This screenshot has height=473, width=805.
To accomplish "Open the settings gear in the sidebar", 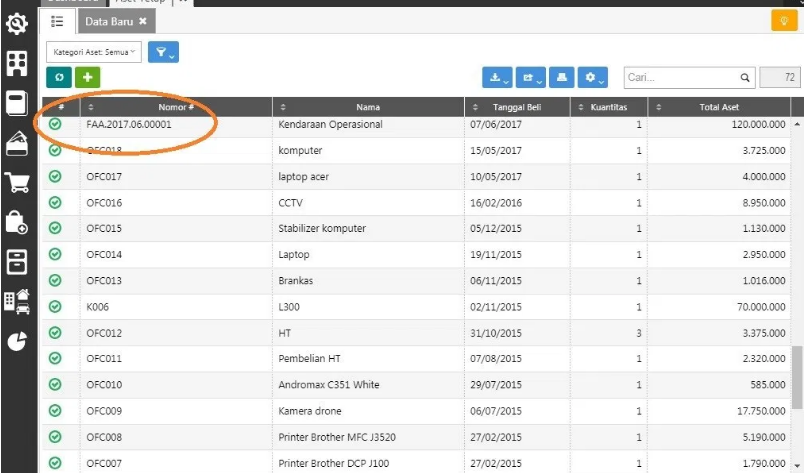I will (16, 22).
